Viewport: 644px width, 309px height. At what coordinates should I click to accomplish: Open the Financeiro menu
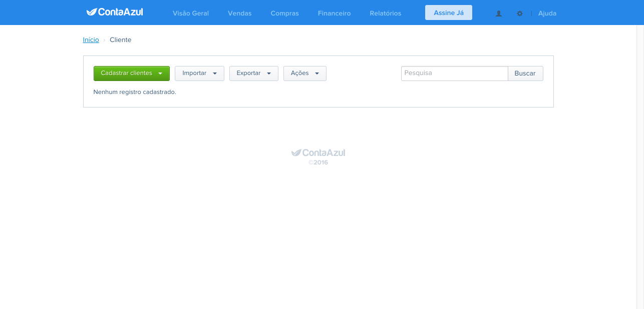[335, 13]
